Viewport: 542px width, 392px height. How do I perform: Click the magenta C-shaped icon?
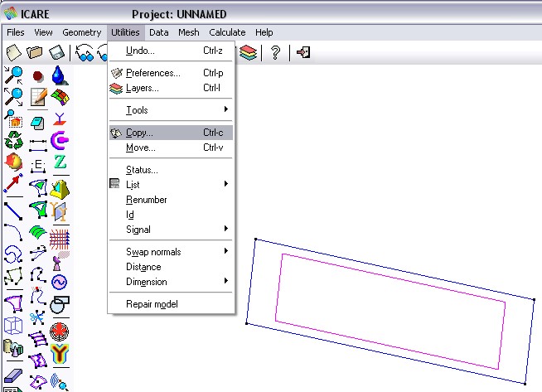[60, 140]
